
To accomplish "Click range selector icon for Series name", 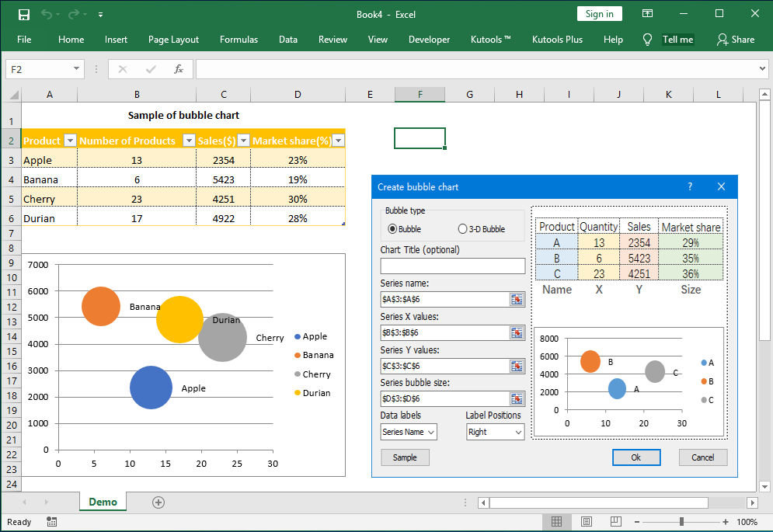I will pos(517,299).
